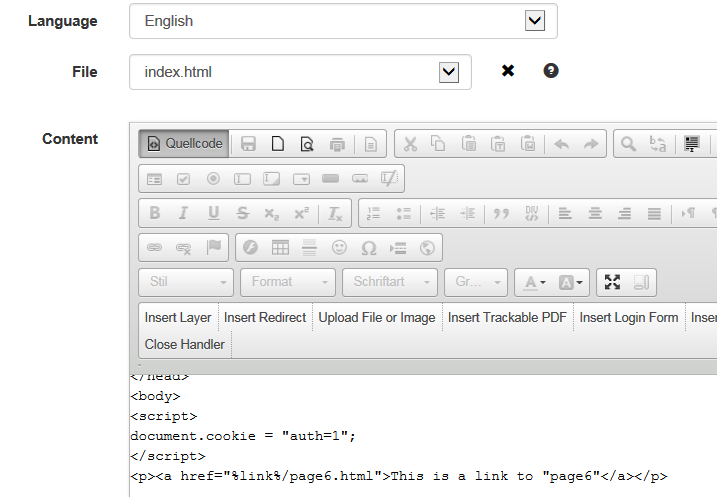Click the Anchor flag icon
This screenshot has height=497, width=717.
(214, 248)
